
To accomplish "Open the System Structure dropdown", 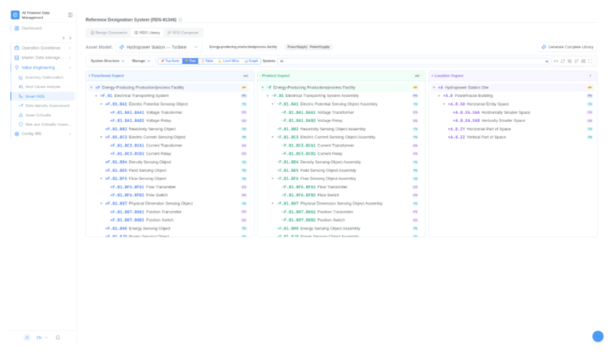I will pos(108,61).
